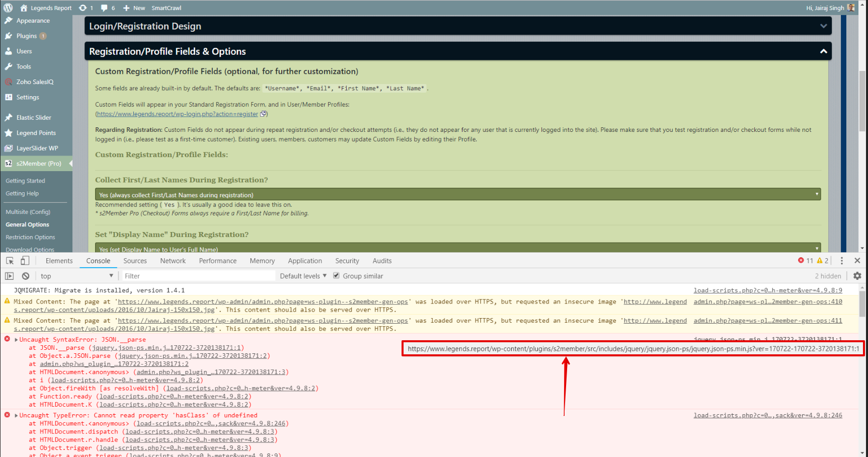Select the Console tab
868x457 pixels.
tap(98, 261)
